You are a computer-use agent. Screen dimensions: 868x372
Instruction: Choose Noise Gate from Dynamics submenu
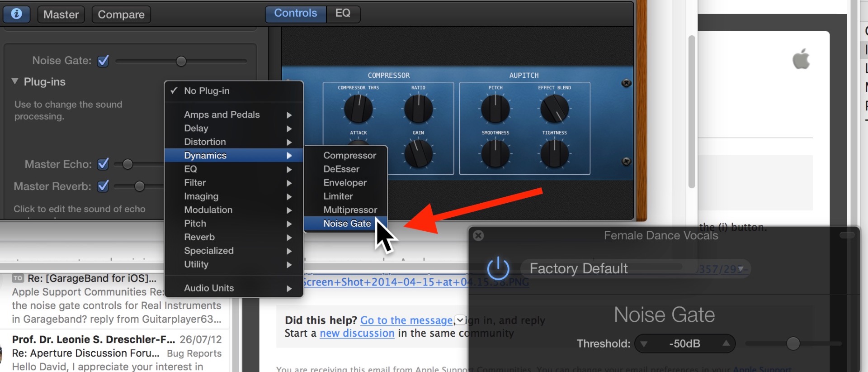(x=346, y=223)
